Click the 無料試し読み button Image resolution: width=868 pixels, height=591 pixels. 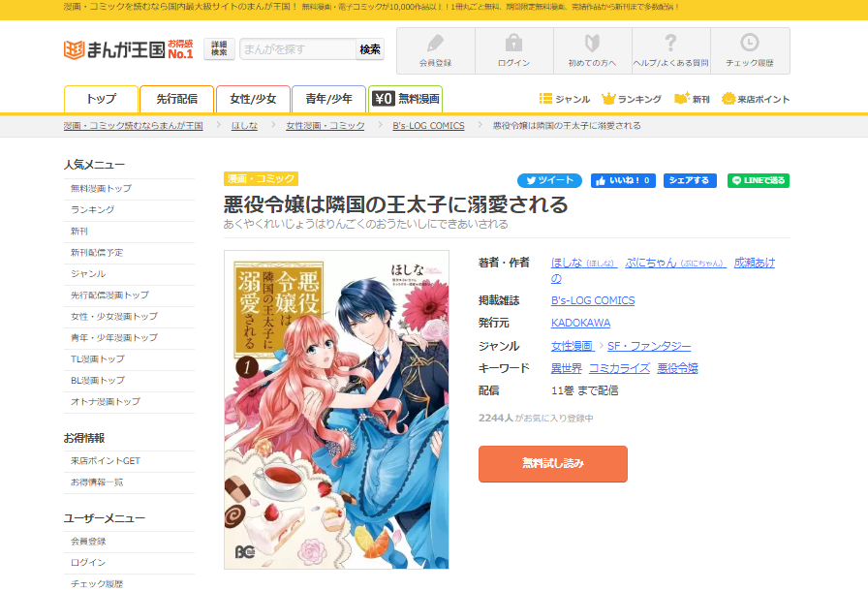553,464
